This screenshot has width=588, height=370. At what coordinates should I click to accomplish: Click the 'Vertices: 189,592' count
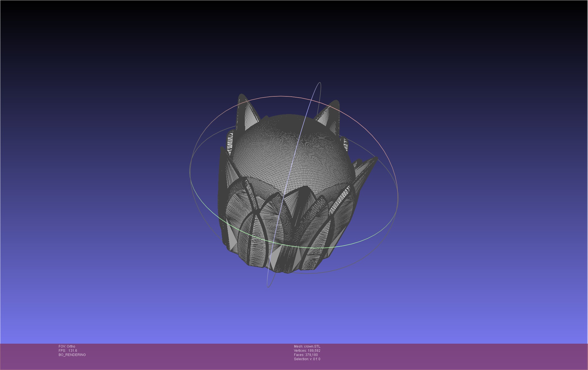[x=307, y=351]
